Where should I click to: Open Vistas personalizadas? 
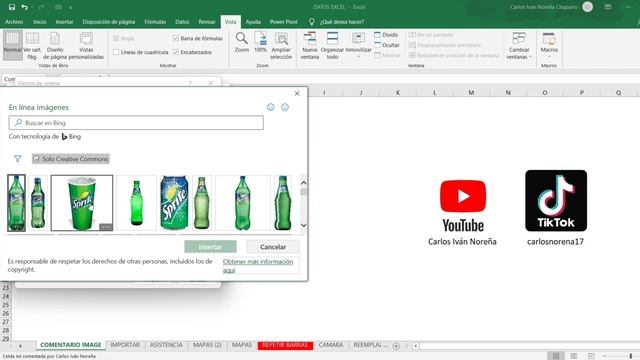(x=86, y=45)
